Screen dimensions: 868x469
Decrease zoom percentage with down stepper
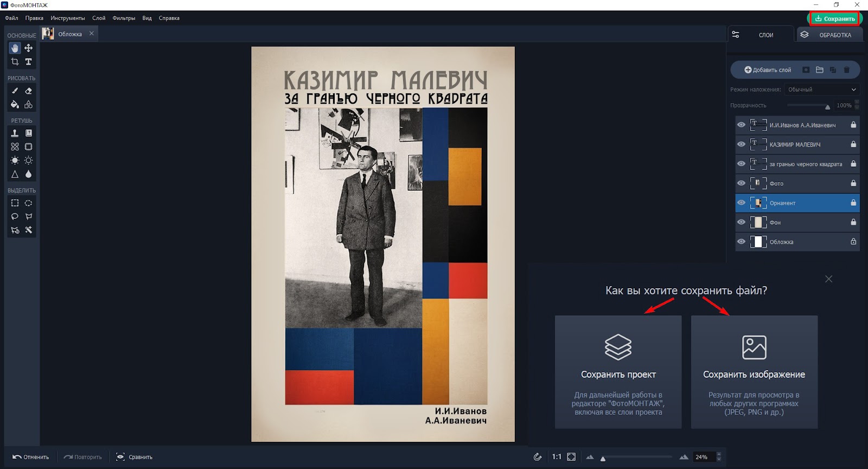(x=719, y=460)
